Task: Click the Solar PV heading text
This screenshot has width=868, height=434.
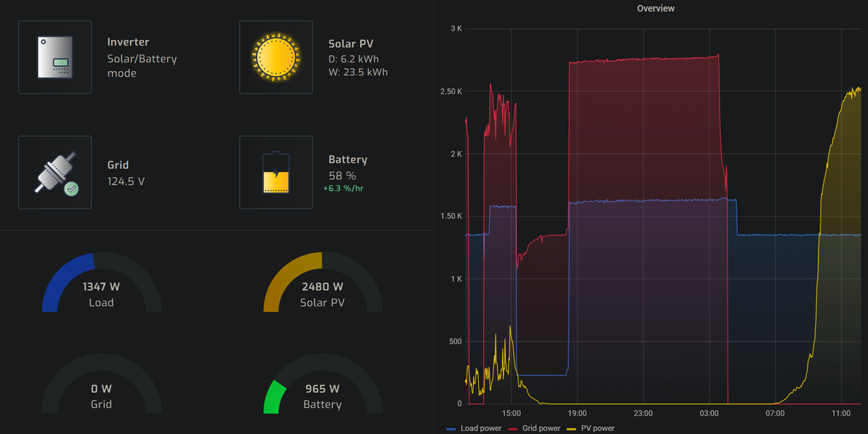Action: coord(351,44)
